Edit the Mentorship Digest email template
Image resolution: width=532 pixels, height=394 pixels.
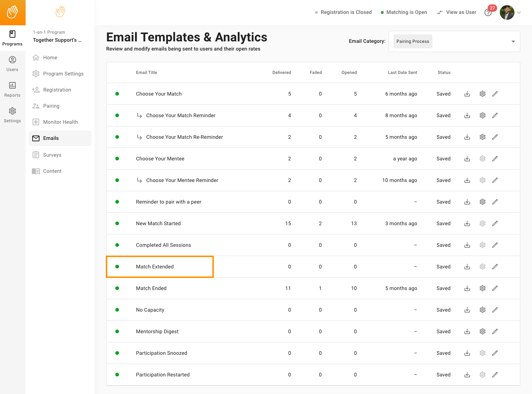(495, 331)
